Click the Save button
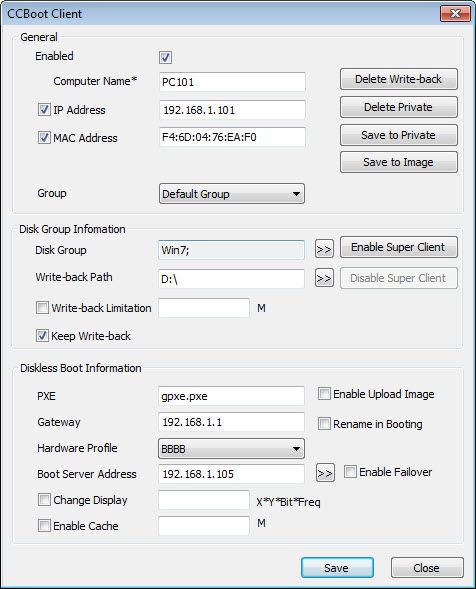The width and height of the screenshot is (476, 589). [x=337, y=568]
